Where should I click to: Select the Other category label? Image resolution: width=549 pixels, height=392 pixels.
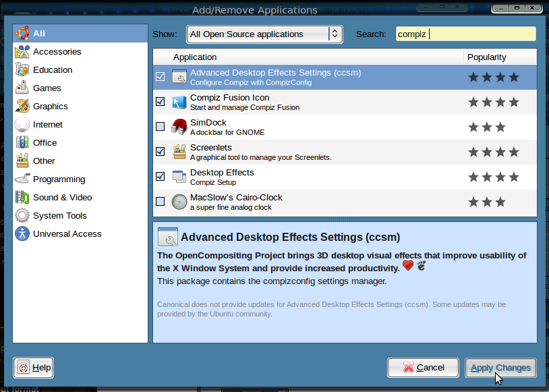[44, 161]
